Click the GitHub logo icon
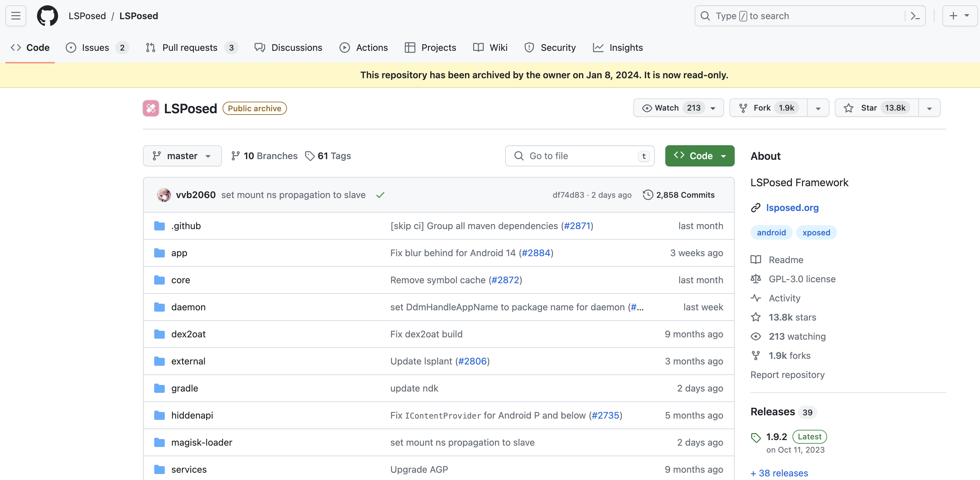The width and height of the screenshot is (980, 480). tap(47, 16)
